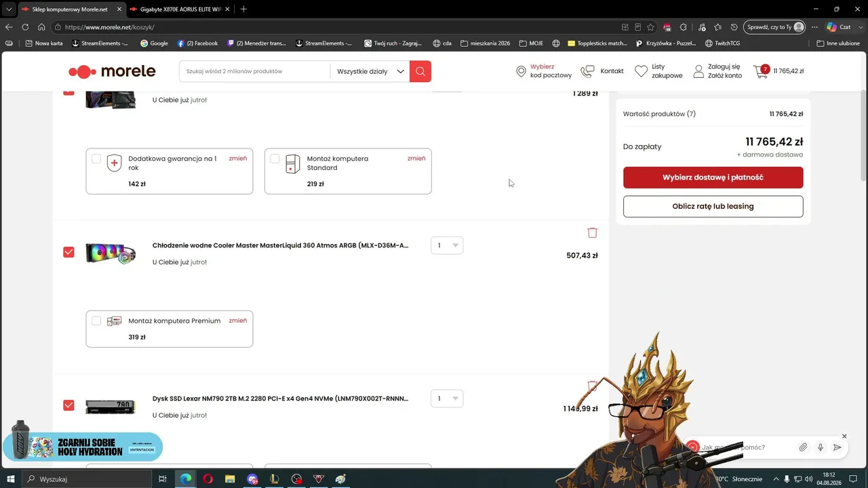Image resolution: width=868 pixels, height=488 pixels.
Task: Enable the Montaż komputera Premium checkbox
Action: coord(96,321)
